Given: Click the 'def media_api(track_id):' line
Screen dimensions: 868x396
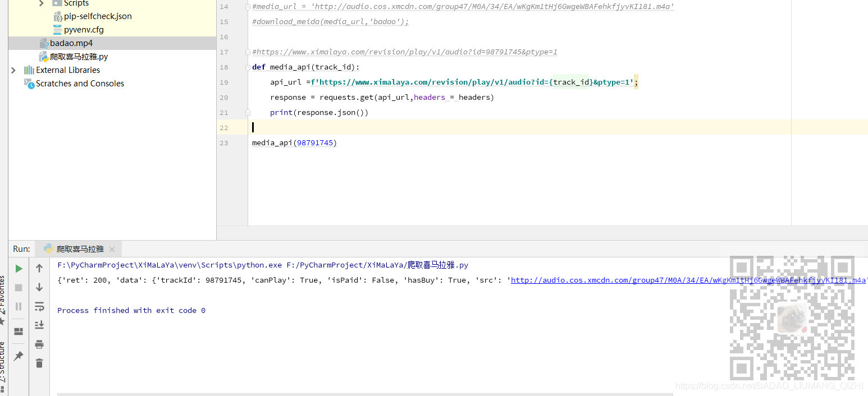Looking at the screenshot, I should [x=306, y=67].
